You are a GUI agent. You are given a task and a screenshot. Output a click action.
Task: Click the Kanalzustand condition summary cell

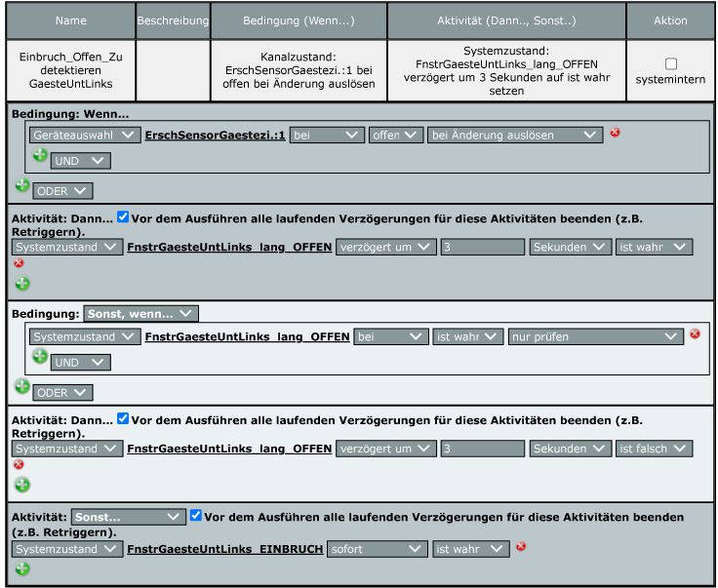point(299,70)
